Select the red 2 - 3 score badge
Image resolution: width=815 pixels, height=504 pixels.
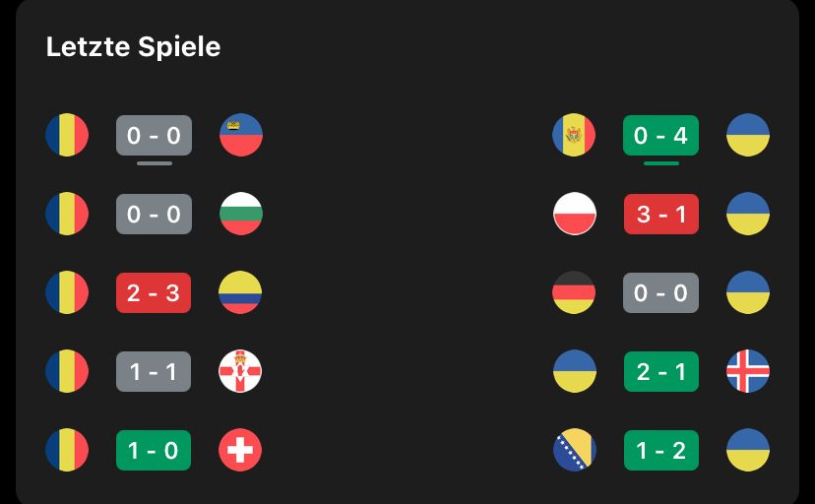pos(154,293)
